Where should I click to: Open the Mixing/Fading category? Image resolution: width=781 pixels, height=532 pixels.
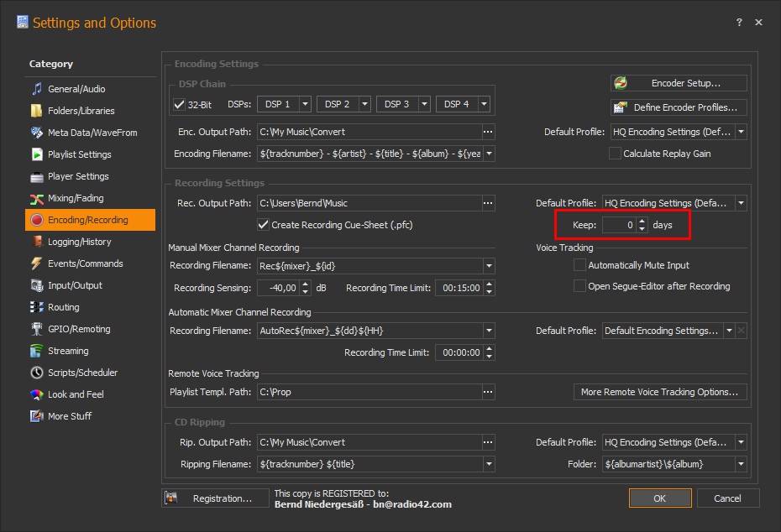[x=90, y=199]
